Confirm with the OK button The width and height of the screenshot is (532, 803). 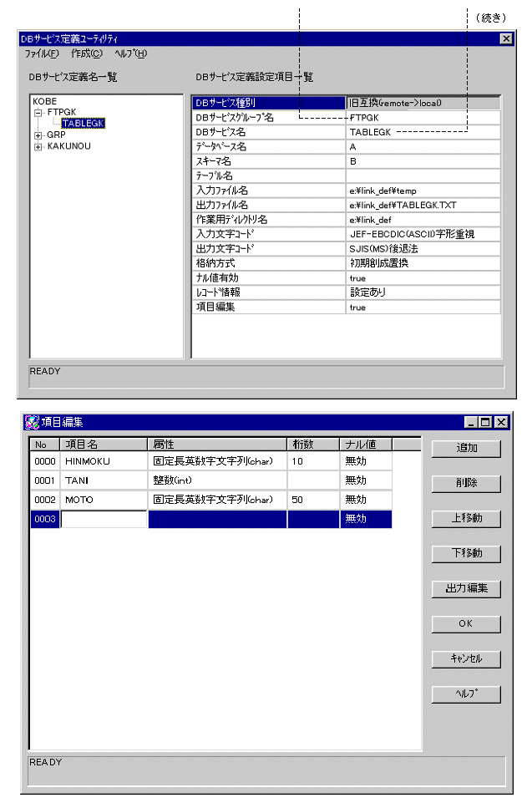pos(466,623)
